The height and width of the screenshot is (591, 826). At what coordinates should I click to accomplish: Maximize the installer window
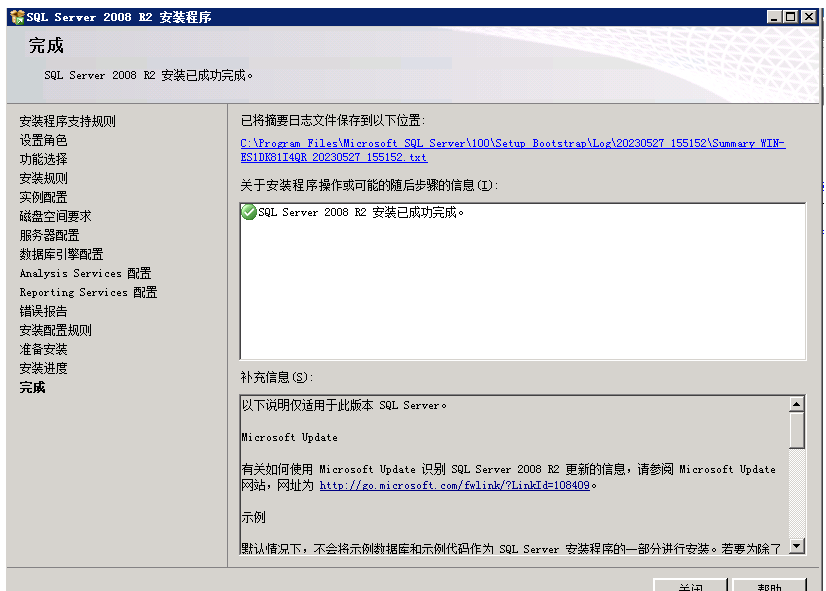[x=791, y=17]
